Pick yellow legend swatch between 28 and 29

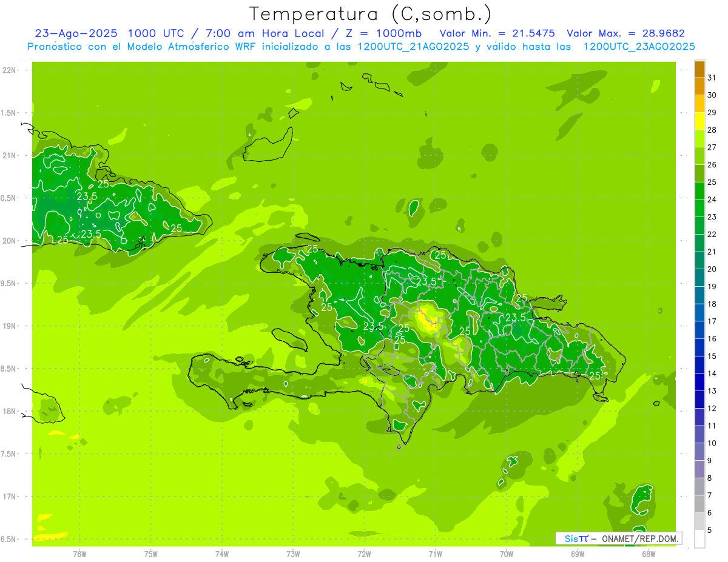699,121
